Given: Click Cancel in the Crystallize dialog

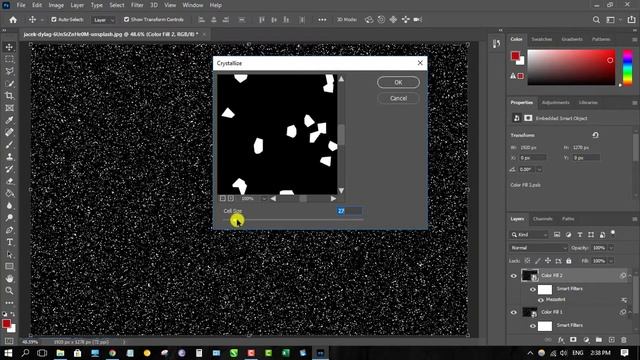Looking at the screenshot, I should click(398, 98).
